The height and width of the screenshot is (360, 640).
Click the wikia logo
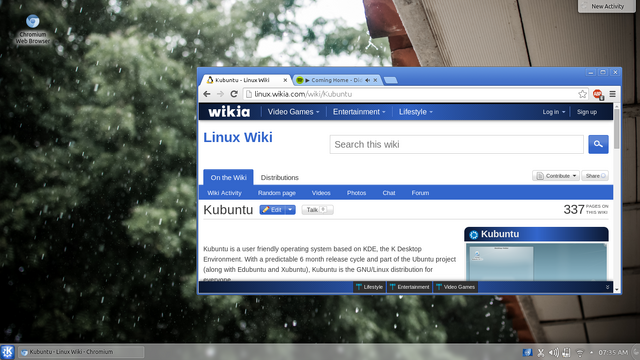click(x=229, y=111)
